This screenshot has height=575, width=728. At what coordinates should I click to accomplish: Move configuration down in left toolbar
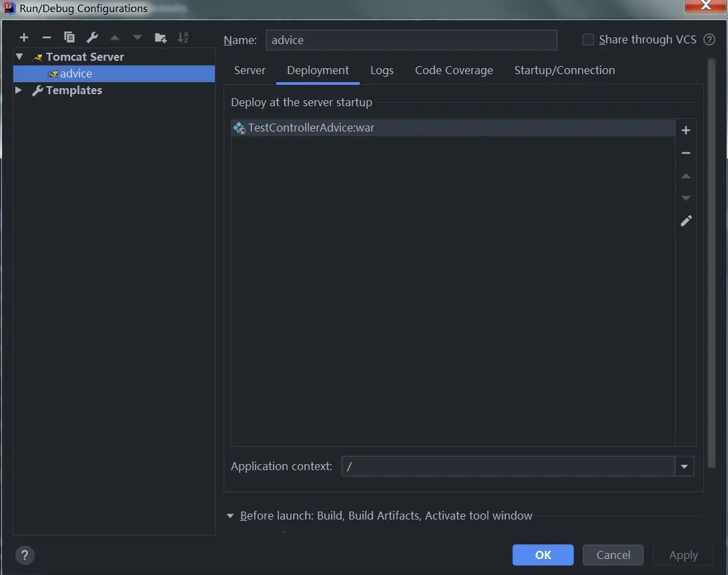coord(137,37)
